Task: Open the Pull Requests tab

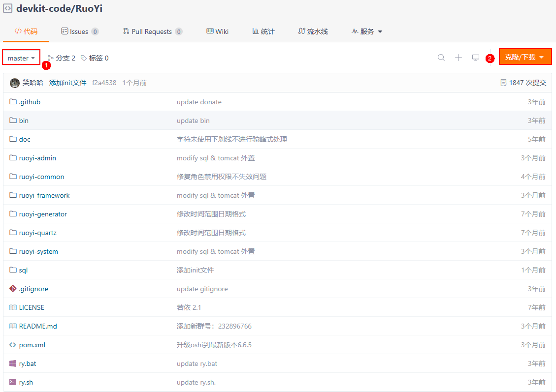Action: (x=153, y=31)
